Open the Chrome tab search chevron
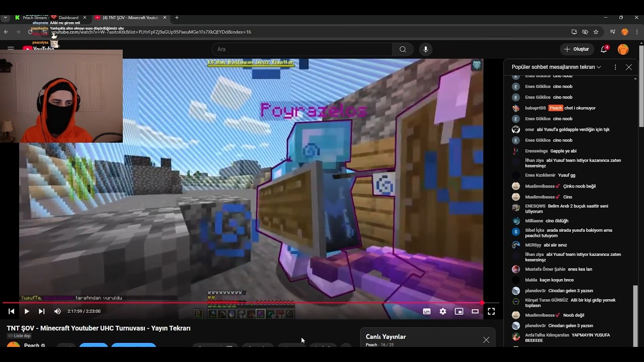Screen dimensions: 644x362 pos(5,18)
